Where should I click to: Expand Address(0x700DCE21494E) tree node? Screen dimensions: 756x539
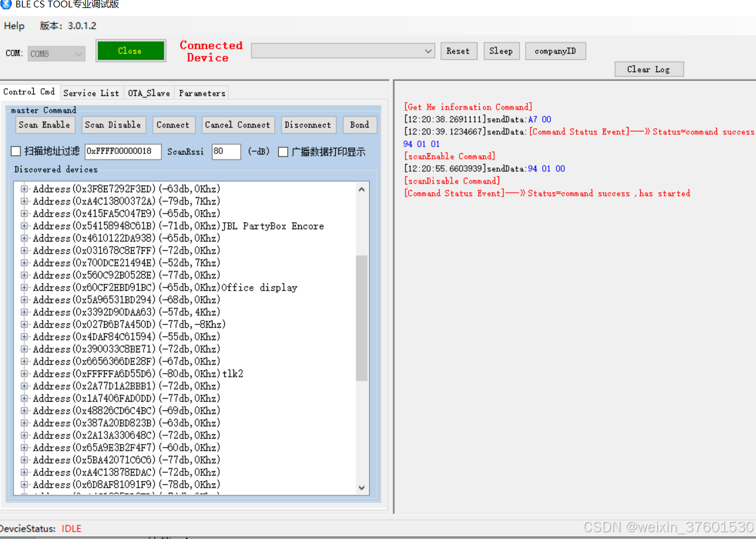(24, 263)
